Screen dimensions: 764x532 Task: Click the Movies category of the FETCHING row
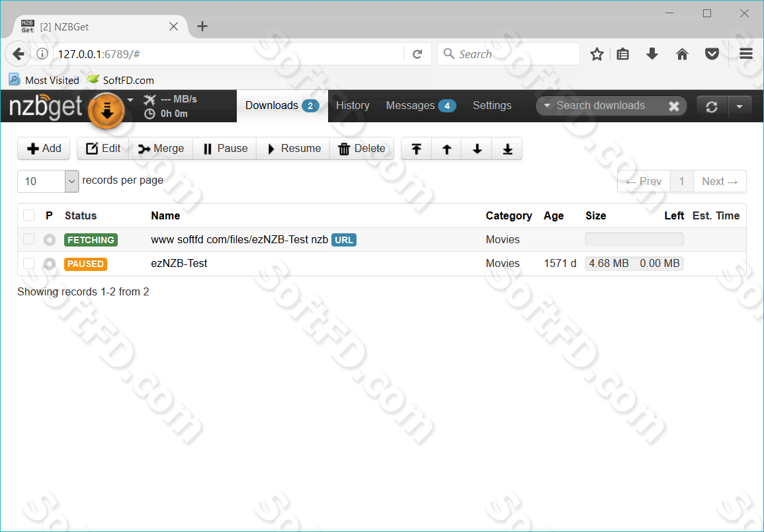[503, 239]
